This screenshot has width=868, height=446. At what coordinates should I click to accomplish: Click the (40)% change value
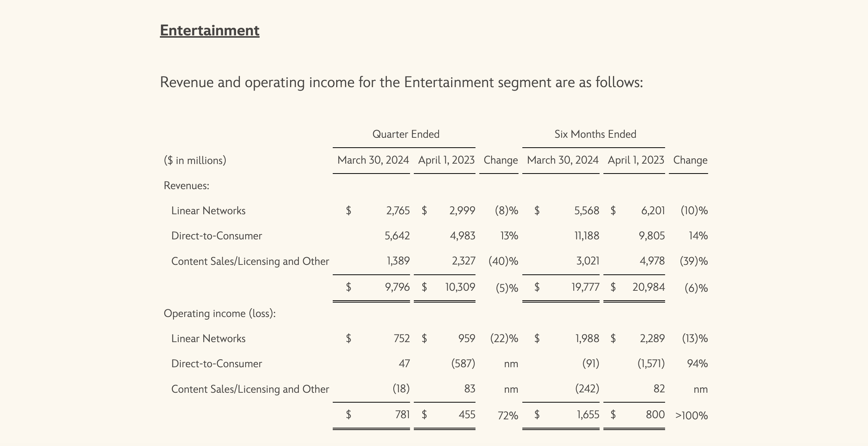click(x=503, y=261)
